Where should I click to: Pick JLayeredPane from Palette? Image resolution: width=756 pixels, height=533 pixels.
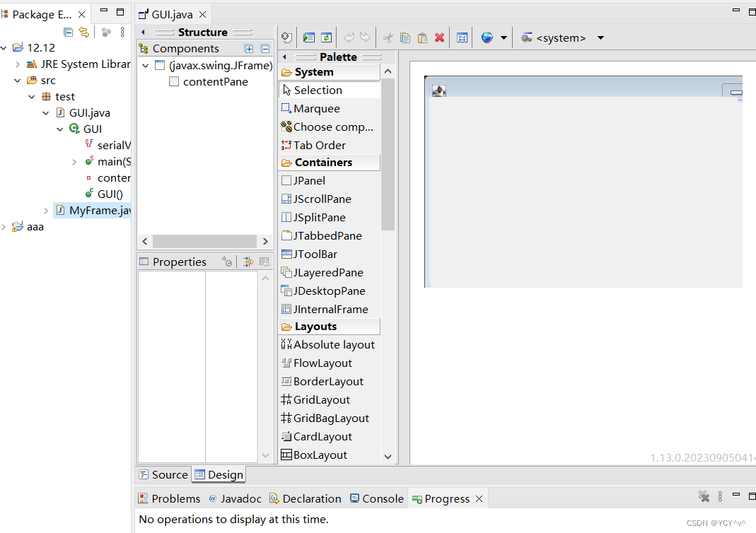click(x=330, y=272)
